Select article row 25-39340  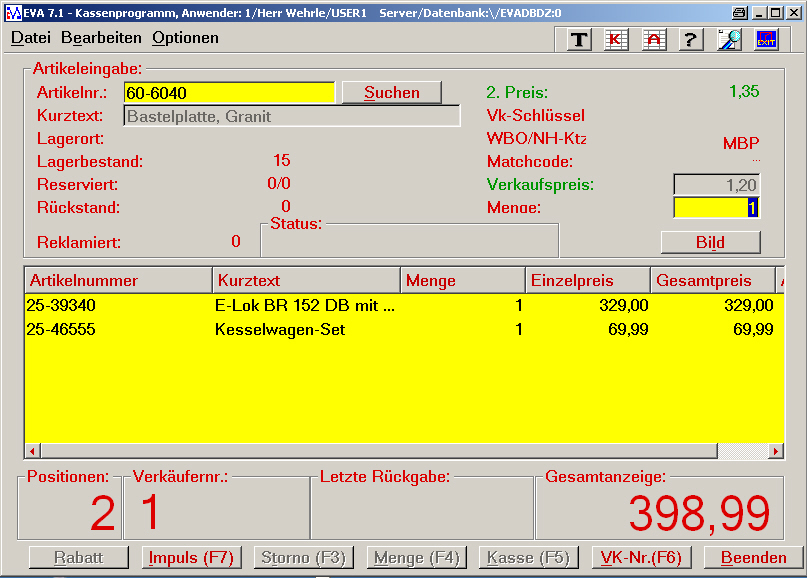click(404, 305)
